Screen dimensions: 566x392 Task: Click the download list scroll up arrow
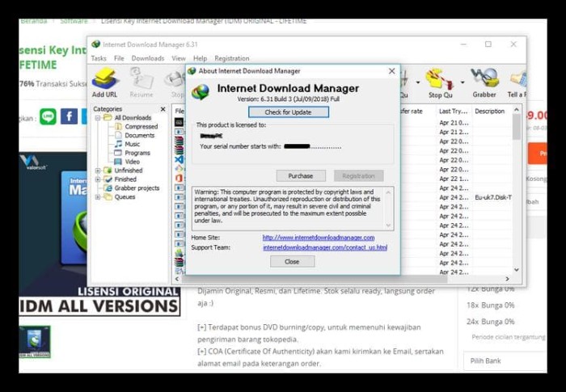(517, 109)
